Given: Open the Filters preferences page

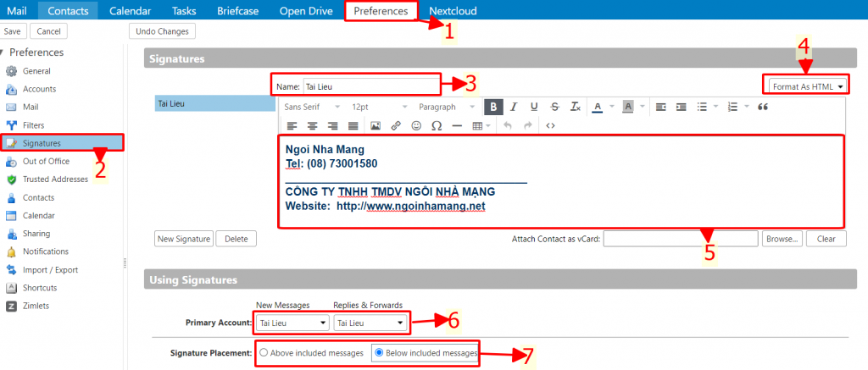Looking at the screenshot, I should (36, 125).
